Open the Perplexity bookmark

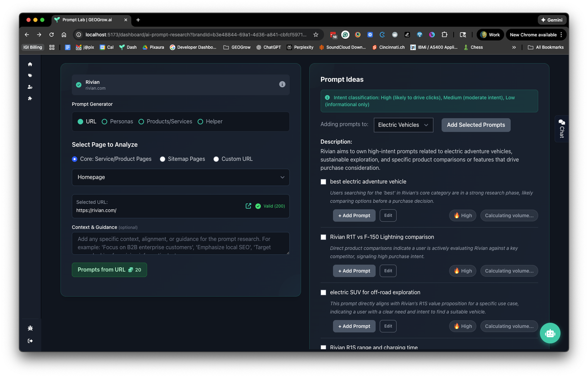point(300,48)
